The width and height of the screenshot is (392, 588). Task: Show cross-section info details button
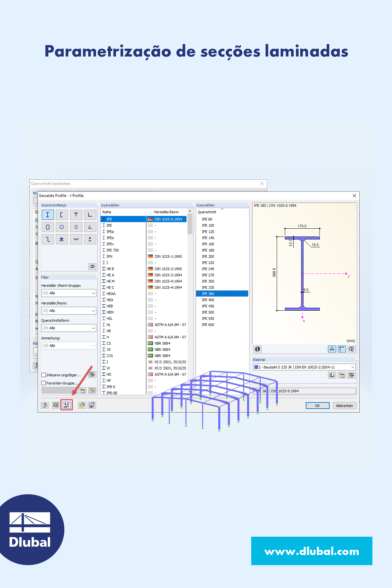point(257,349)
